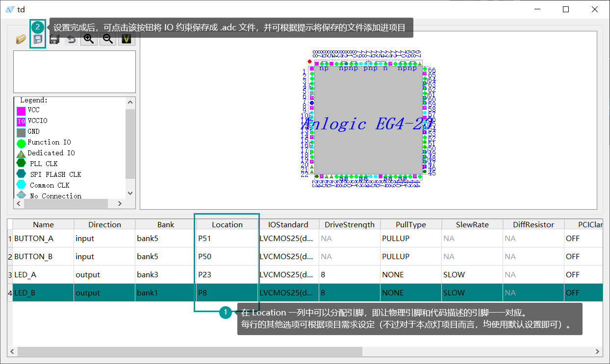Open PullType PULLUP cell for BUTTON_A
The height and width of the screenshot is (364, 610).
tap(411, 239)
